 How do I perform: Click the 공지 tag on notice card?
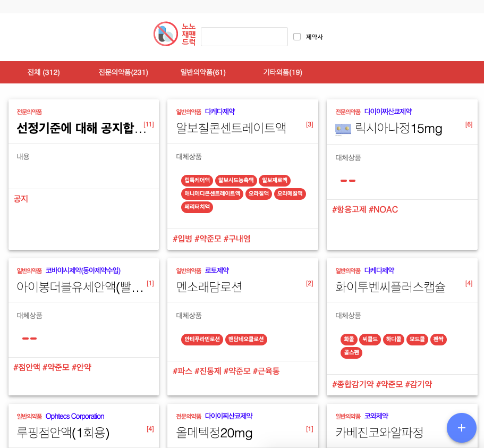tap(21, 199)
